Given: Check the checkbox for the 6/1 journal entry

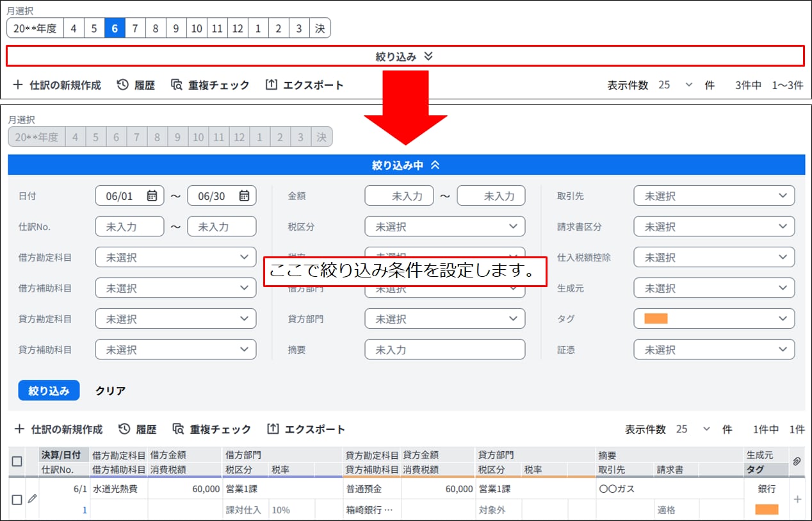Looking at the screenshot, I should (x=17, y=499).
